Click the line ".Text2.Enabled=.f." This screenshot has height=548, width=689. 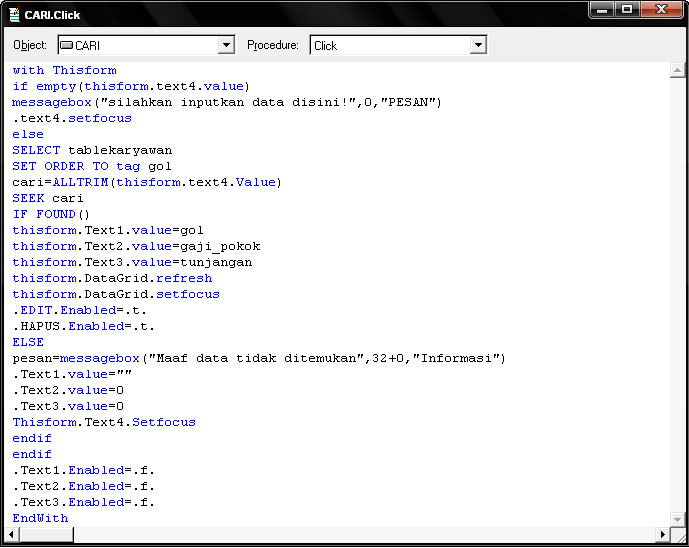pos(83,486)
